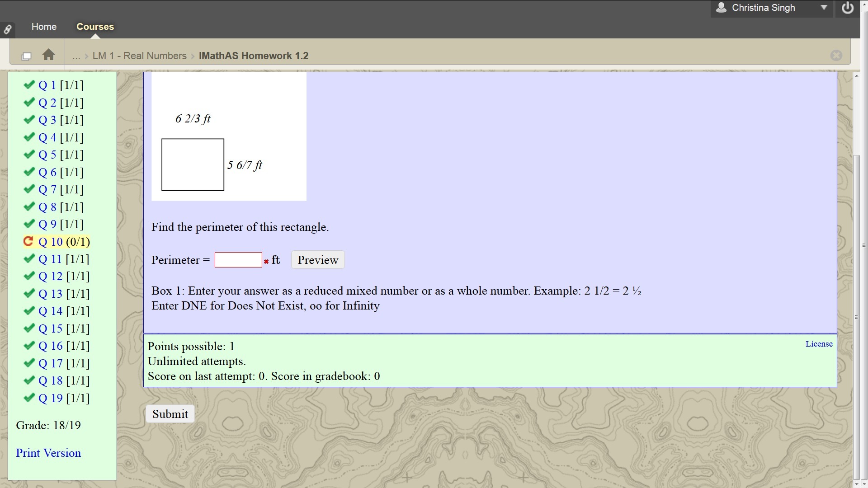Click the user profile silhouette icon

(722, 8)
